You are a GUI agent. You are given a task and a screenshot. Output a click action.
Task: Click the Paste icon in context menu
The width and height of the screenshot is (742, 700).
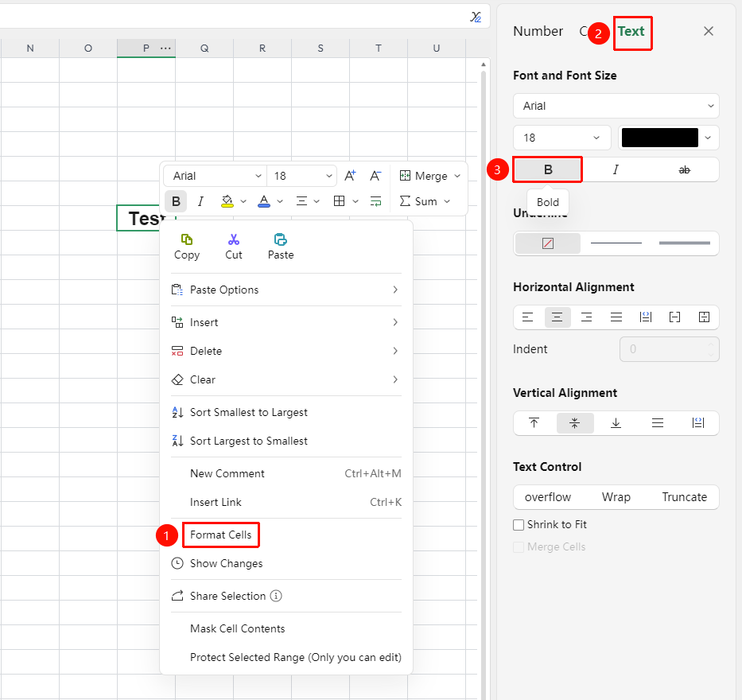coord(281,239)
